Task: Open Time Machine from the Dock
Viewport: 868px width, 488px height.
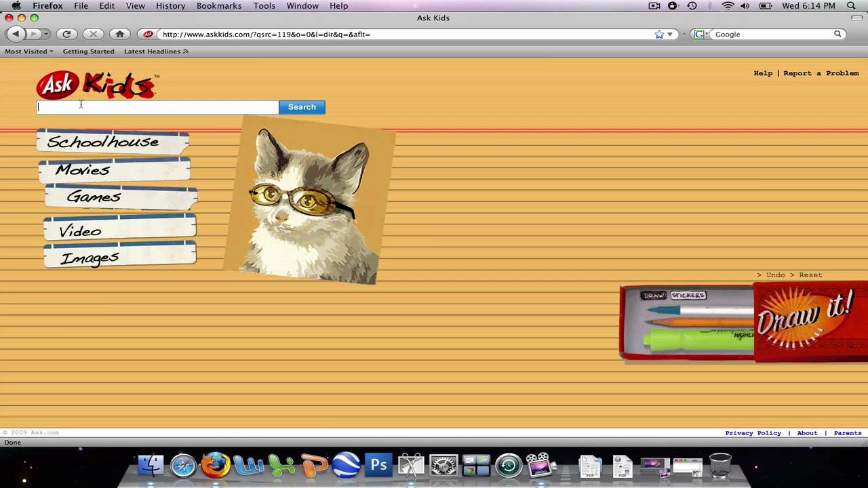Action: pyautogui.click(x=509, y=466)
